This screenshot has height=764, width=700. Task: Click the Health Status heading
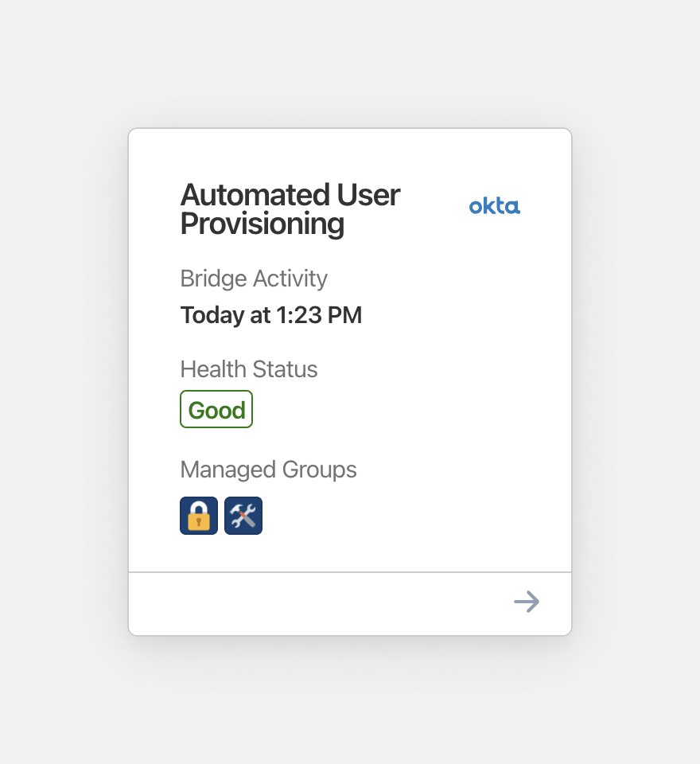pyautogui.click(x=249, y=368)
